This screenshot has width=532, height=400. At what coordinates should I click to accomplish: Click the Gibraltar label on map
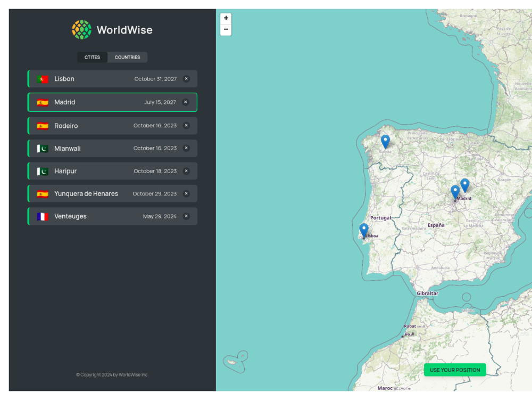(x=428, y=293)
